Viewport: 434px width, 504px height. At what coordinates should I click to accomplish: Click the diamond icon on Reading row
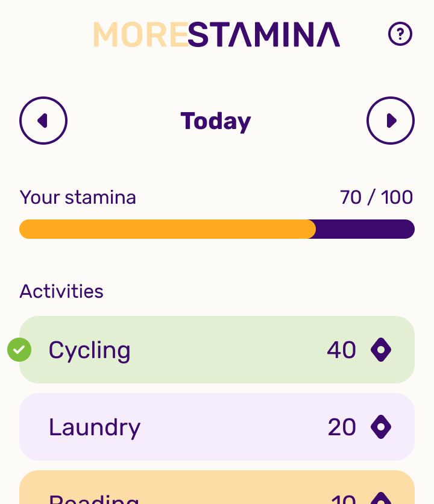coord(381,499)
